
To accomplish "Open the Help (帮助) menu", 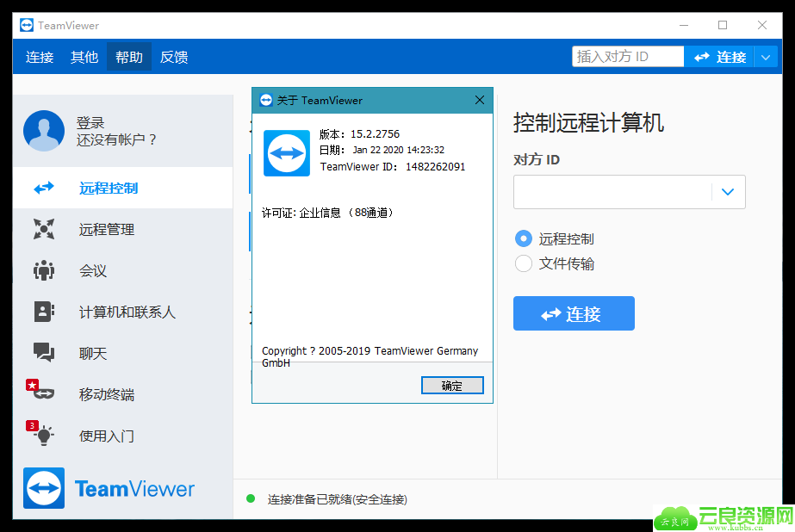I will (129, 57).
